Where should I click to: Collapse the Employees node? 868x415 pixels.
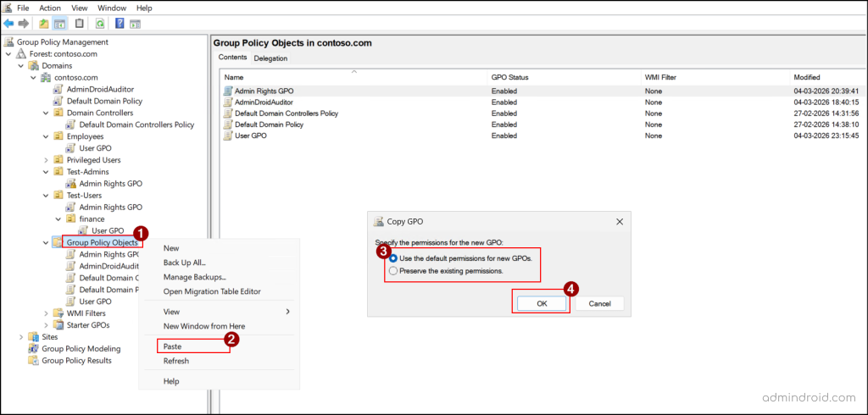coord(46,136)
